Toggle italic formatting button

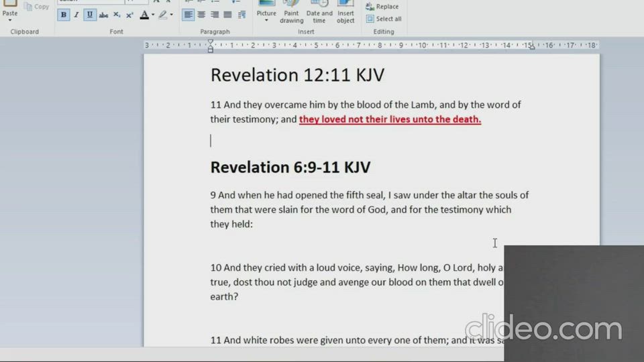coord(76,15)
